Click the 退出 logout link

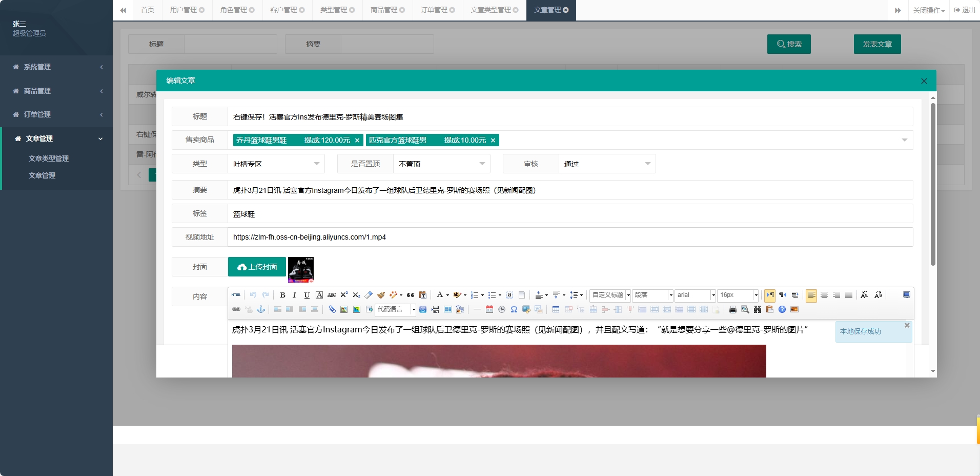(965, 10)
